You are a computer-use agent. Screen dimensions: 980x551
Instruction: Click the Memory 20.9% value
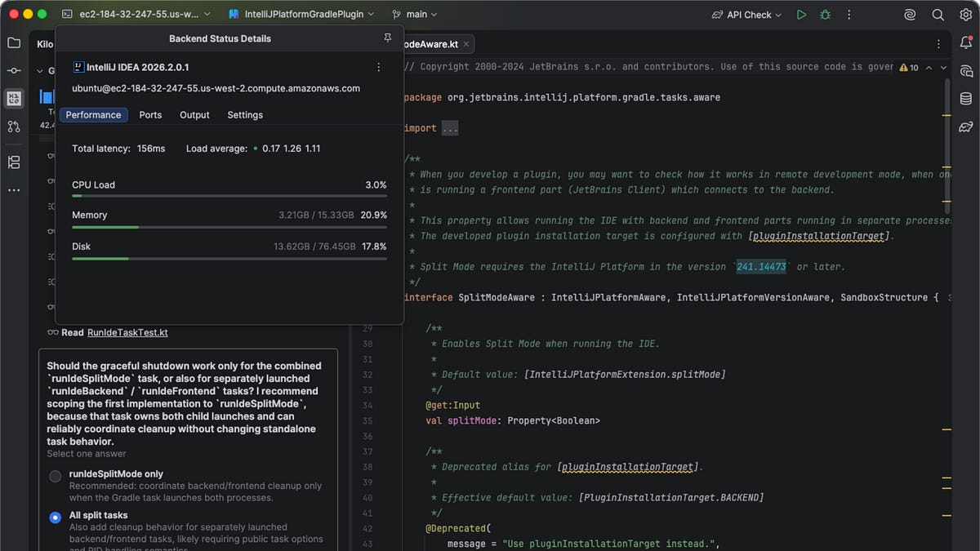point(374,215)
